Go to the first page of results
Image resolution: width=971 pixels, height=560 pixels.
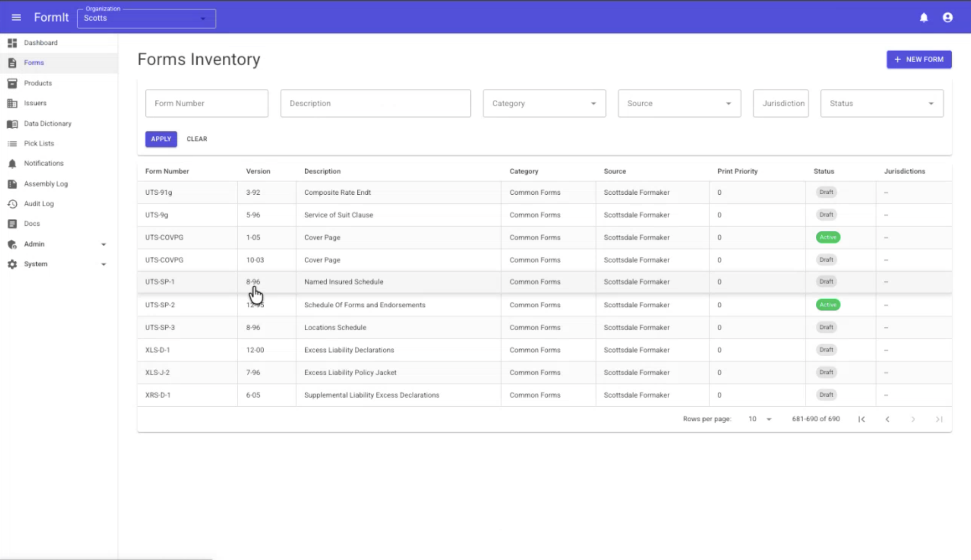click(x=862, y=419)
